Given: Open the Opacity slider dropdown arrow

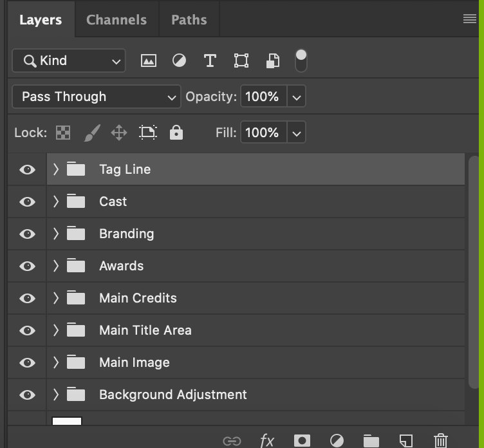Looking at the screenshot, I should click(296, 97).
